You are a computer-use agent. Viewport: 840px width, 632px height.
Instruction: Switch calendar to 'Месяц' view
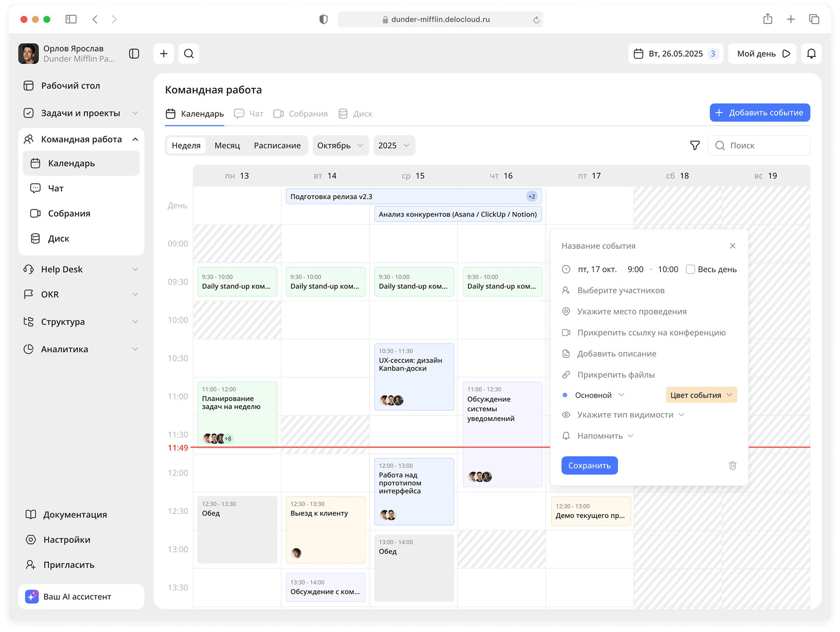point(227,145)
